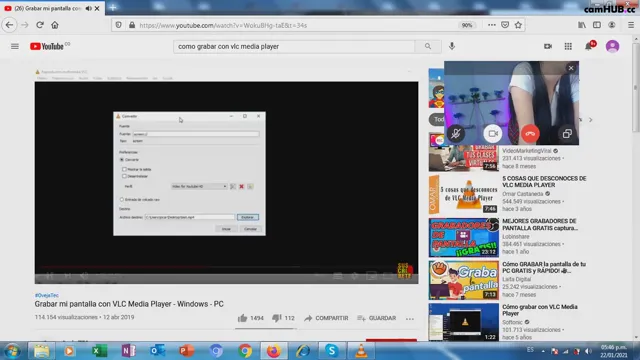This screenshot has height=360, width=640.
Task: Open MEJORES GRABADORES DE PANTALLA thumbnail
Action: (x=464, y=238)
